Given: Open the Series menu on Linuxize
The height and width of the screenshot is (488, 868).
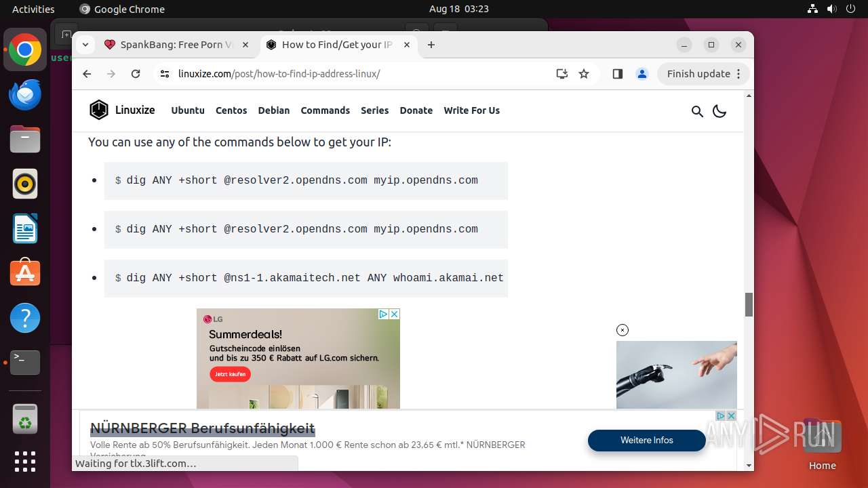Looking at the screenshot, I should pyautogui.click(x=375, y=110).
